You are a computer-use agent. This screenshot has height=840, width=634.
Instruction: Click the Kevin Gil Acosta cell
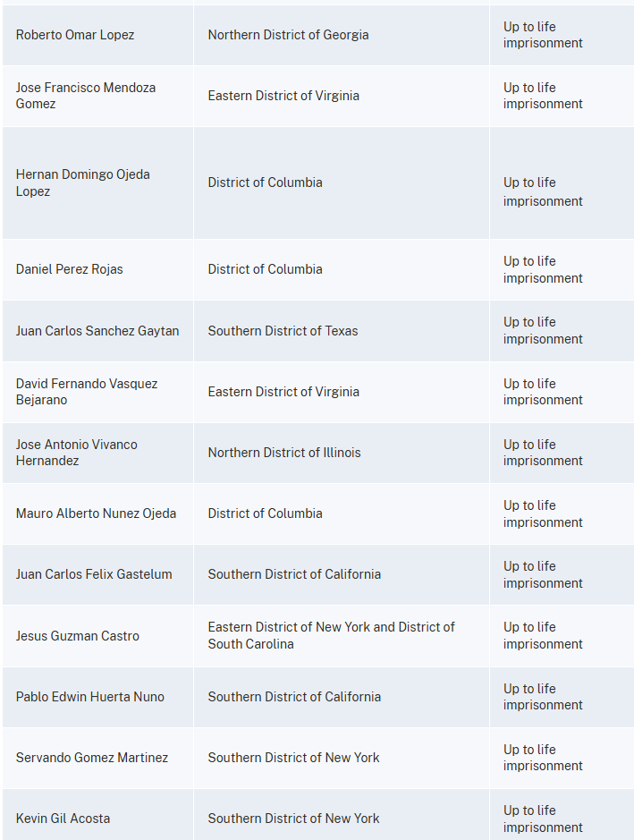[x=63, y=819]
